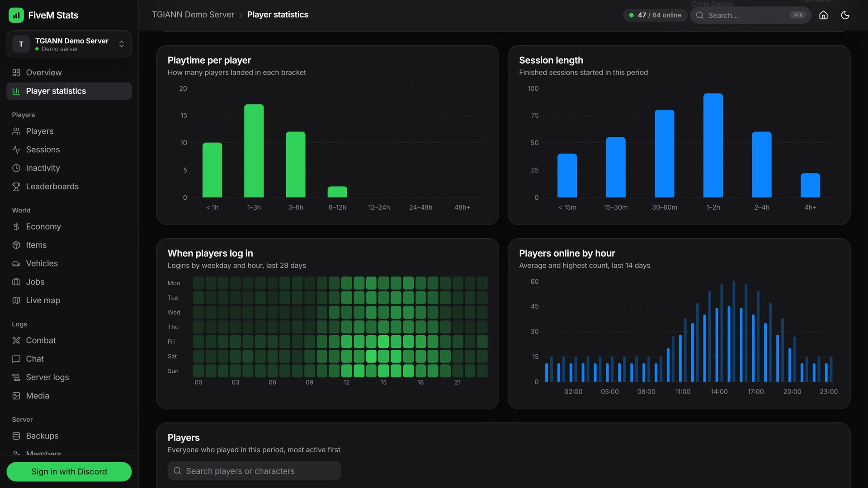Click the 14:00 axis label
The width and height of the screenshot is (868, 488).
(x=719, y=391)
